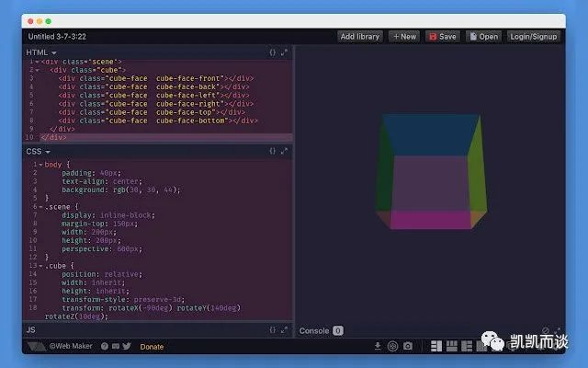This screenshot has width=588, height=368.
Task: Click the 'text-align: center' CSS line
Action: point(102,181)
